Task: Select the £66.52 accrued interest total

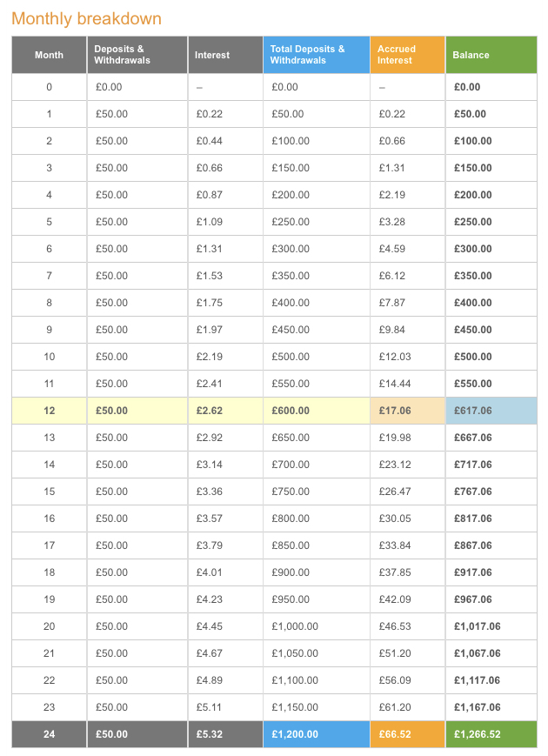Action: 408,734
